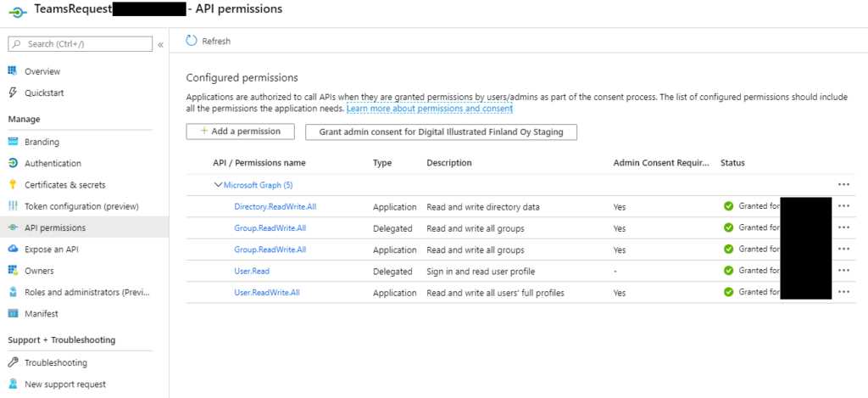Open Expose an API cloud icon
Image resolution: width=868 pixels, height=398 pixels.
coord(13,249)
